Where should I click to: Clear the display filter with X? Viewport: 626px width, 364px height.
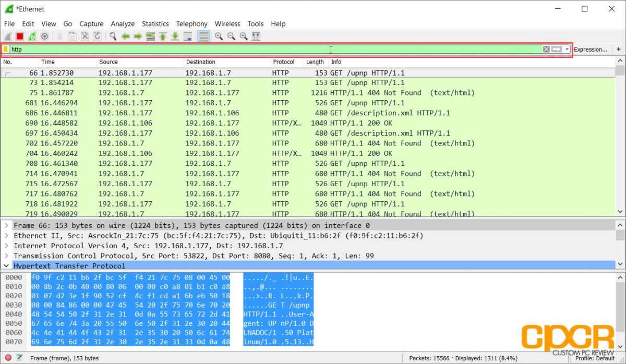(x=546, y=50)
